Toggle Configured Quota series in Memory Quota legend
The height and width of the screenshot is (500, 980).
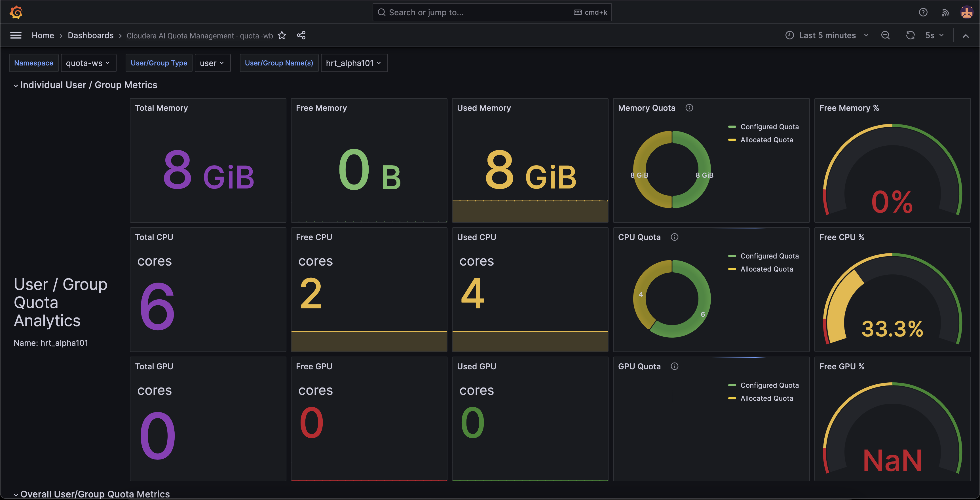coord(769,127)
